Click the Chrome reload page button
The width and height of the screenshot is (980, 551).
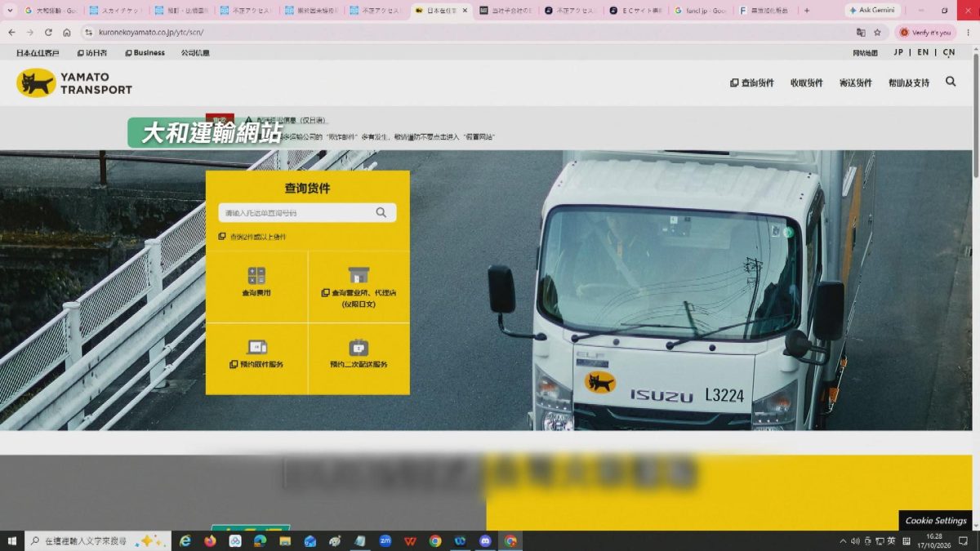[x=49, y=33]
